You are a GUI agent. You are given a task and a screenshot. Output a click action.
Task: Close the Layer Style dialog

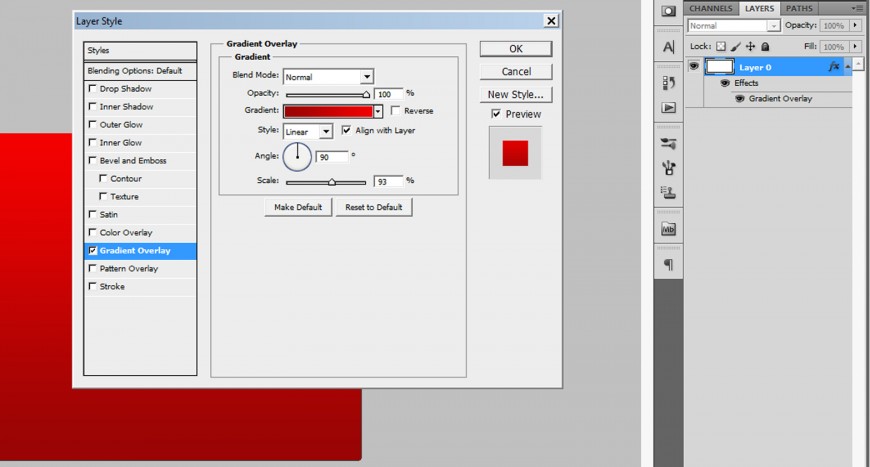(551, 21)
